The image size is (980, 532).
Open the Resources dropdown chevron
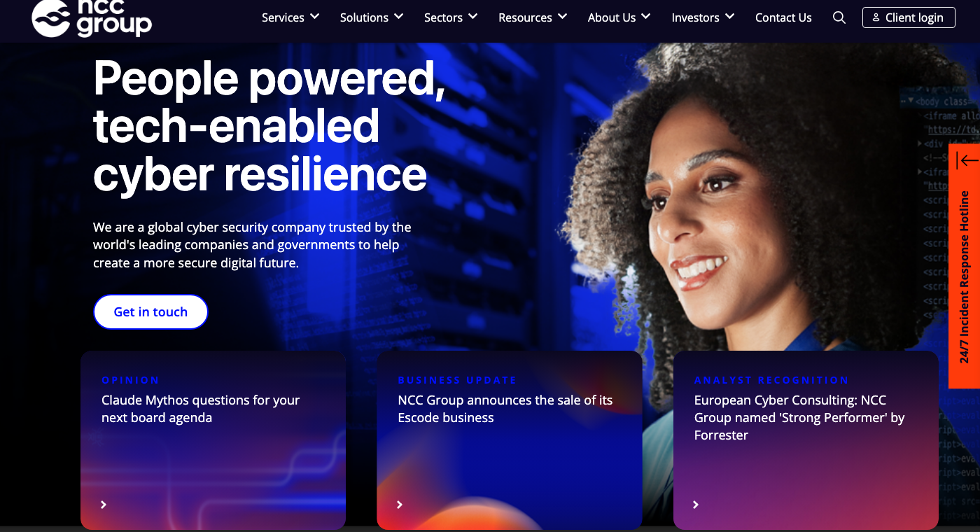tap(561, 17)
